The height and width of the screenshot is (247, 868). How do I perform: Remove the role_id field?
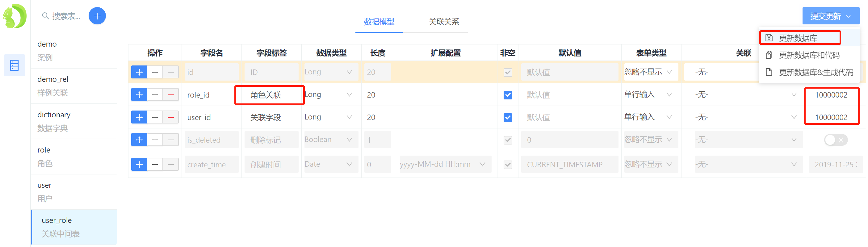coord(171,95)
